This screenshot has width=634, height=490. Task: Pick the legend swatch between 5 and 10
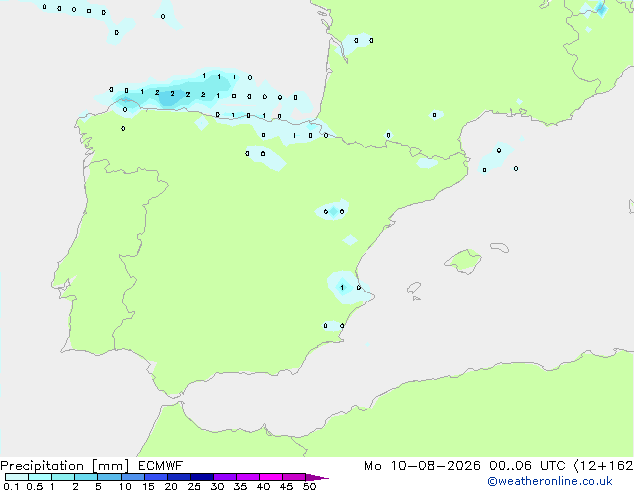coord(109,477)
